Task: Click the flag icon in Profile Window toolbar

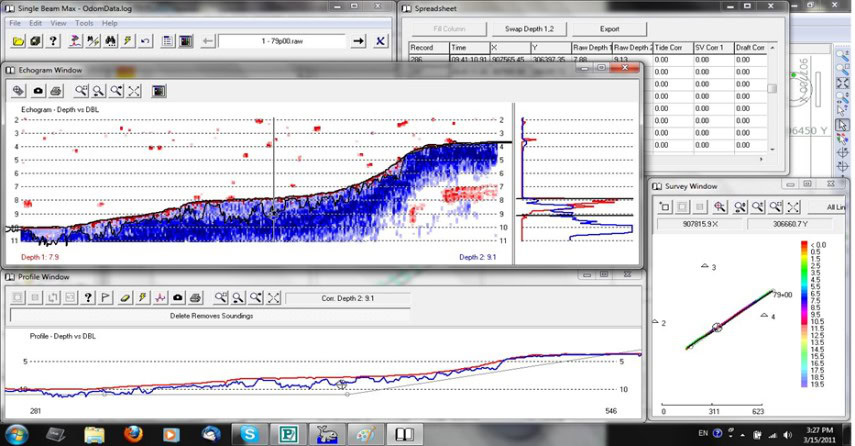Action: 106,298
